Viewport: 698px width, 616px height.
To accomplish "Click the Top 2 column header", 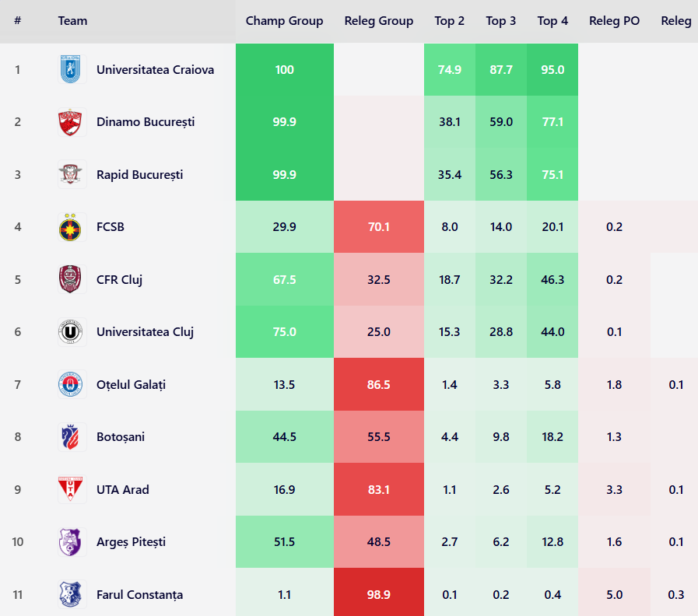I will (450, 21).
